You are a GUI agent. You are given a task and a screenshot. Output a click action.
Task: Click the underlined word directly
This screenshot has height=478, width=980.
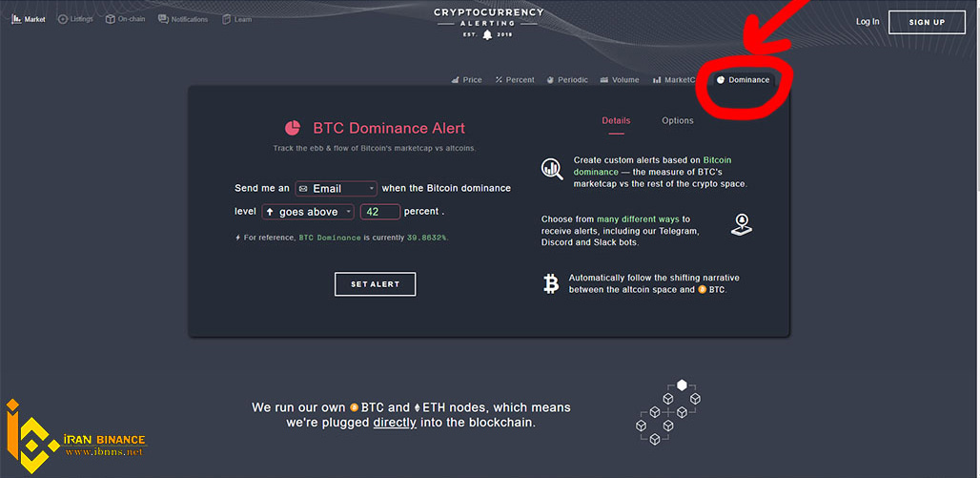coord(395,423)
